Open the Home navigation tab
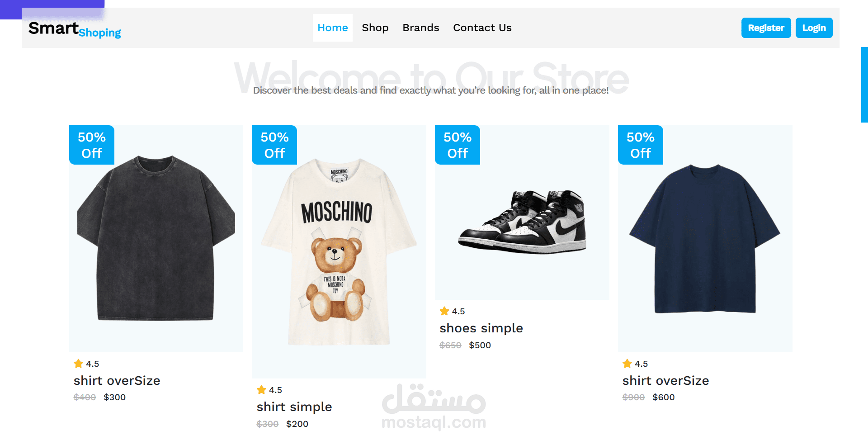Screen dimensions: 868x440 [x=333, y=28]
